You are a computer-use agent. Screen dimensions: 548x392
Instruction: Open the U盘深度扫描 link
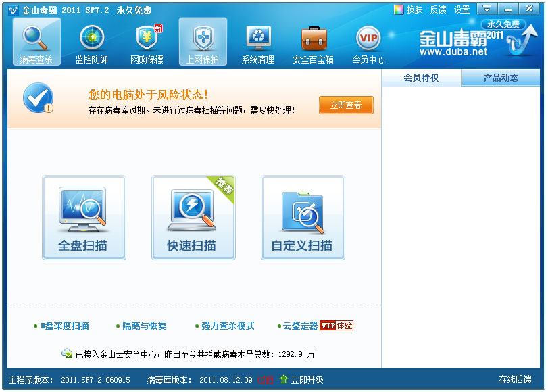pyautogui.click(x=64, y=326)
